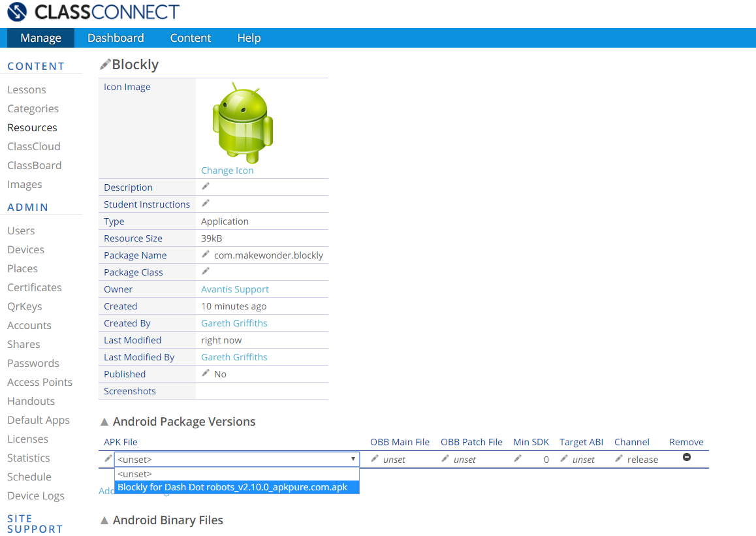Collapse Android Package Versions section
This screenshot has height=536, width=756.
click(x=104, y=422)
